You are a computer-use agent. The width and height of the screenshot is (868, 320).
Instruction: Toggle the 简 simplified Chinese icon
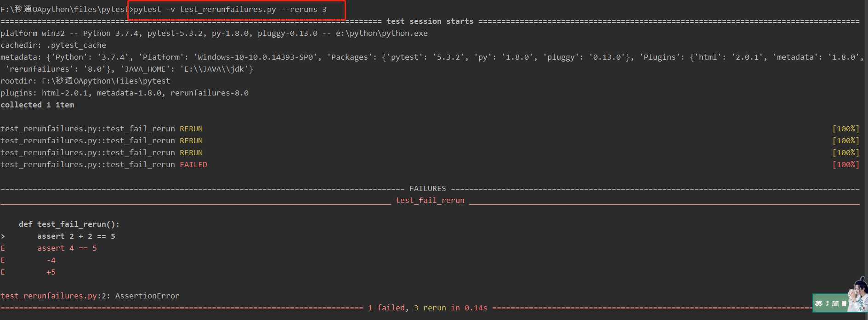(x=835, y=303)
